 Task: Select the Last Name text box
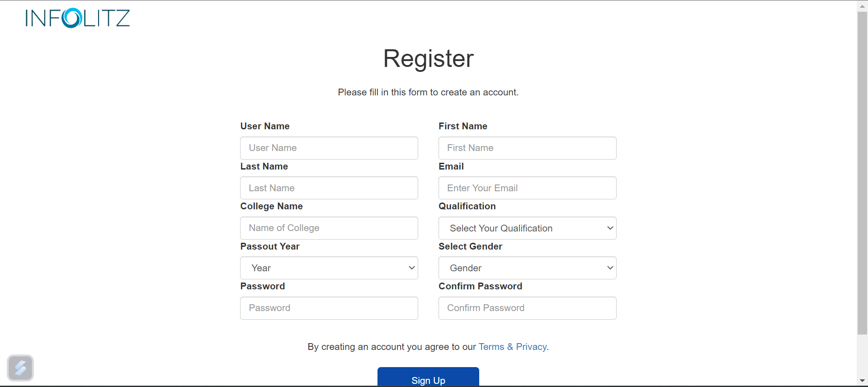(329, 188)
